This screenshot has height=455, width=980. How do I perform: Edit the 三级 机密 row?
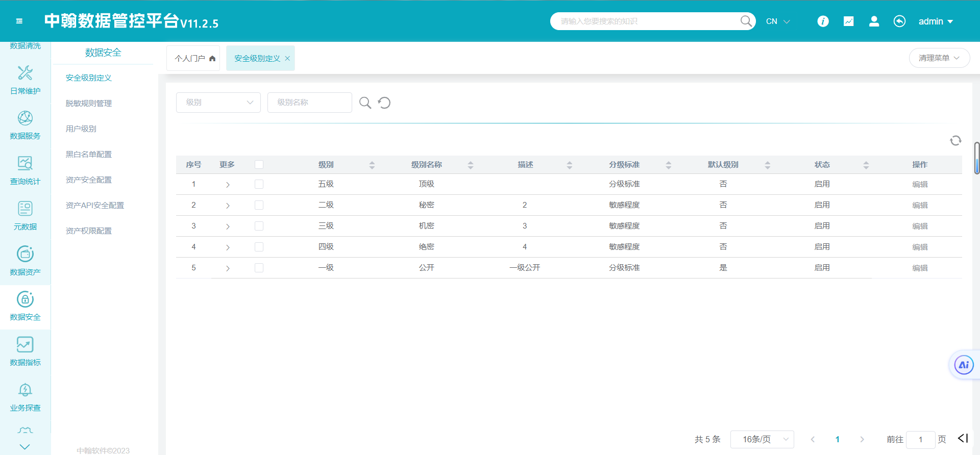[x=920, y=226]
